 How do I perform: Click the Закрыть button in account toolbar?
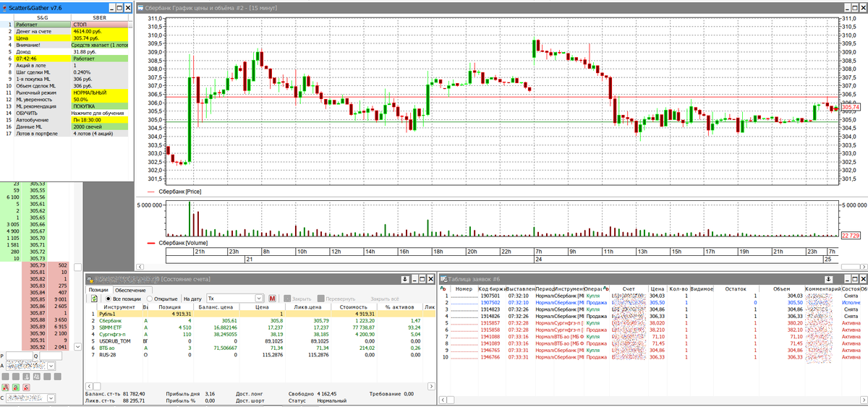click(297, 298)
